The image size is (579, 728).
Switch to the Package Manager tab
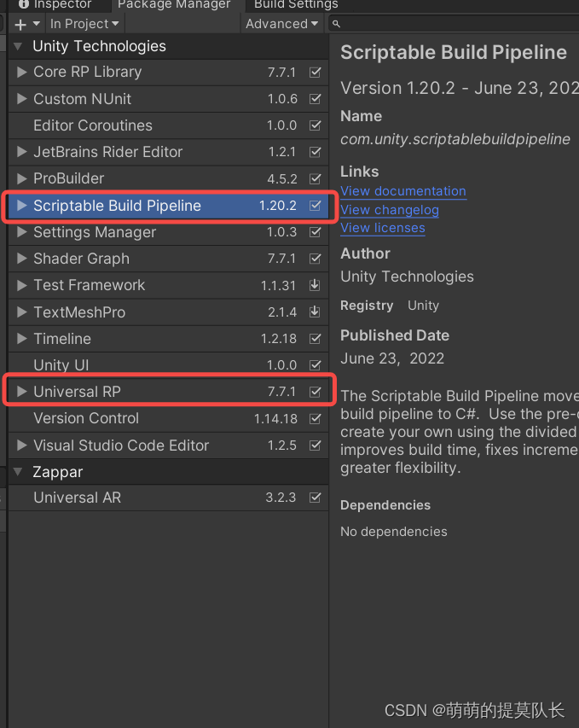(174, 4)
